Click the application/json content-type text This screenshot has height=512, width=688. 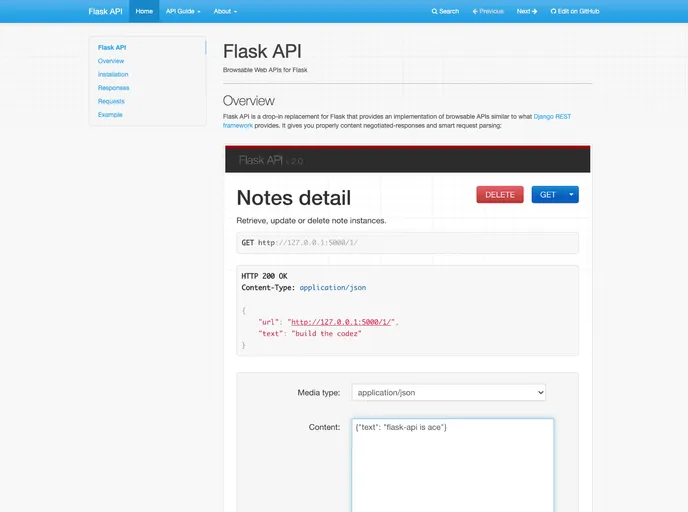point(333,288)
